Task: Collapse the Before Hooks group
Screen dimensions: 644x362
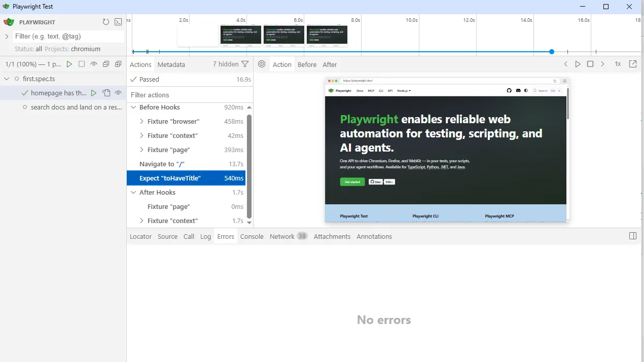Action: [134, 107]
